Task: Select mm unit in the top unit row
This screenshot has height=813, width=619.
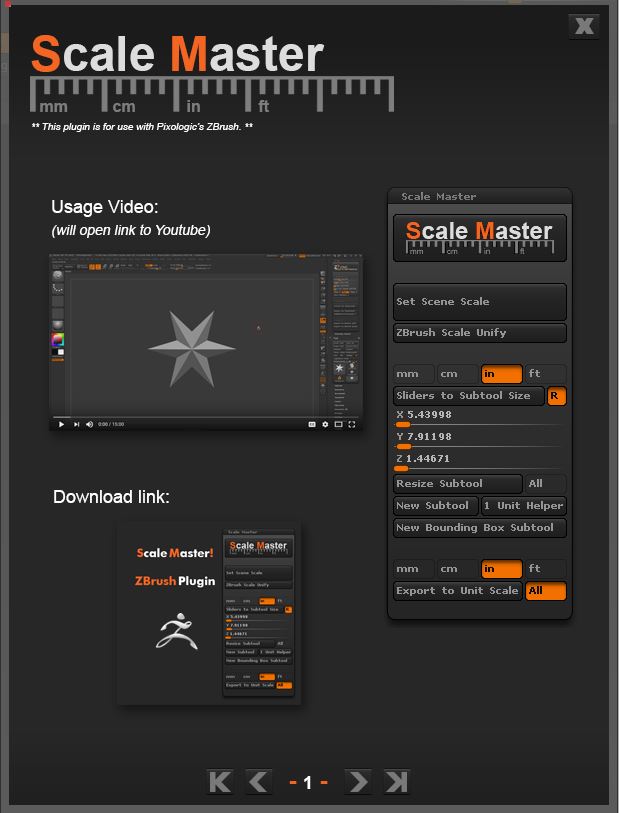Action: 414,374
